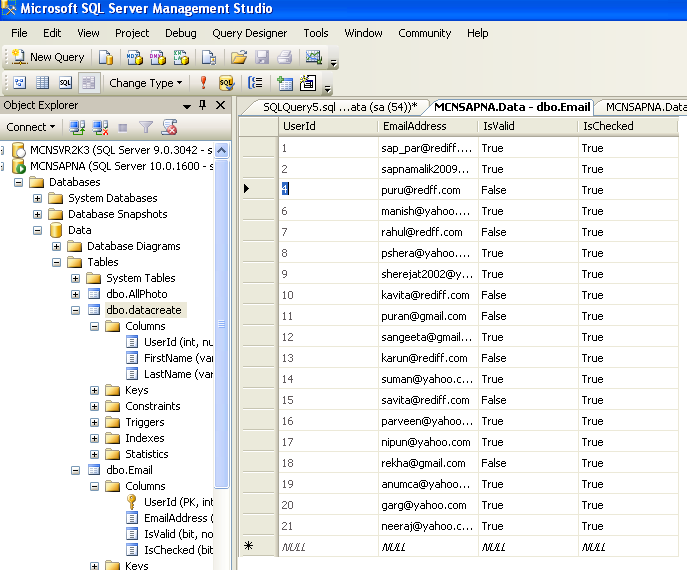Viewport: 687px width, 570px height.
Task: Click the IsChecked column header
Action: pos(628,126)
